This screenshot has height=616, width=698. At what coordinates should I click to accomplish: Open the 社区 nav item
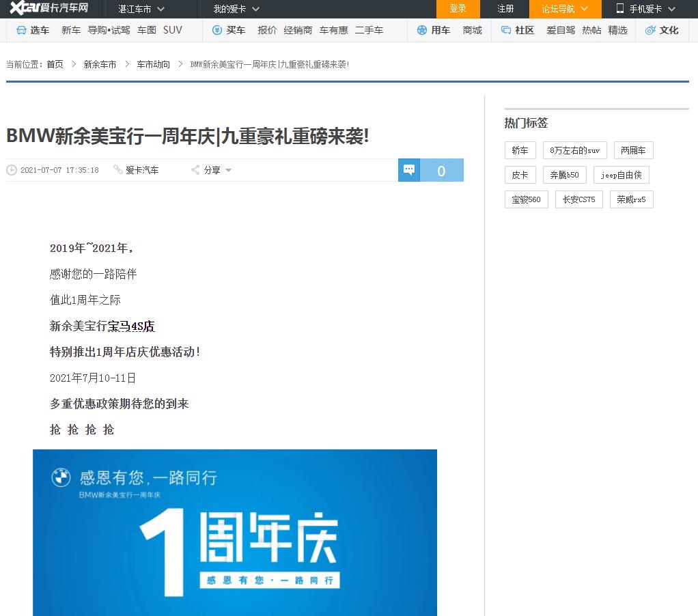tap(525, 30)
